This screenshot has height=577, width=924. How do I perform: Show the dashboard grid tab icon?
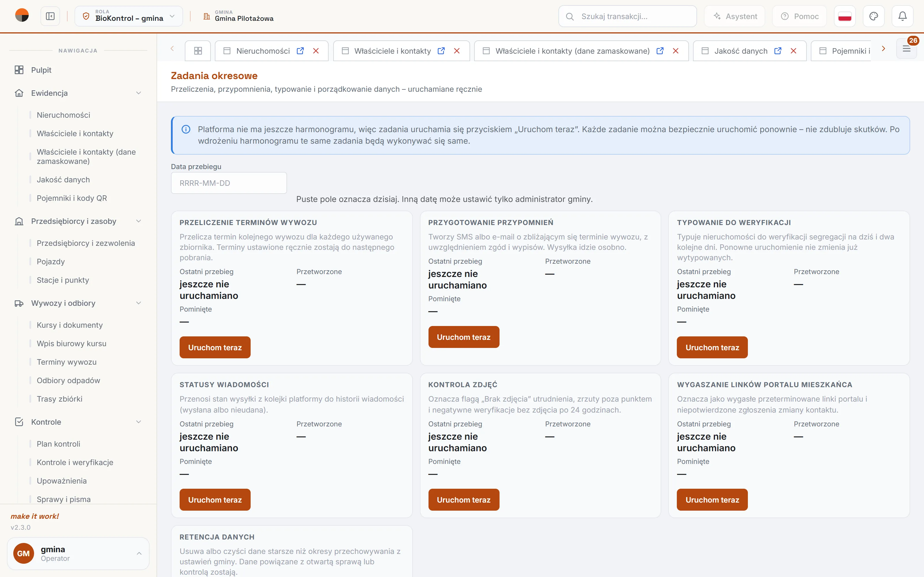coord(198,51)
